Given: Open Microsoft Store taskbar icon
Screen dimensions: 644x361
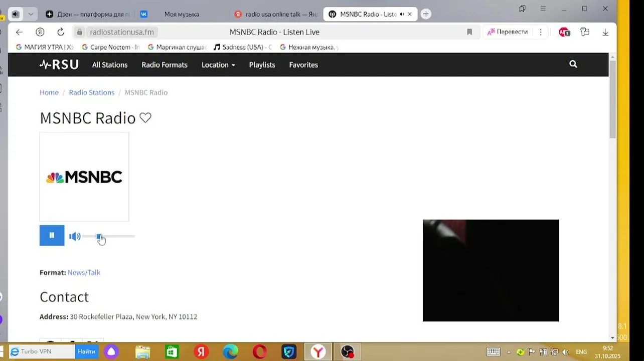Looking at the screenshot, I should [x=172, y=352].
